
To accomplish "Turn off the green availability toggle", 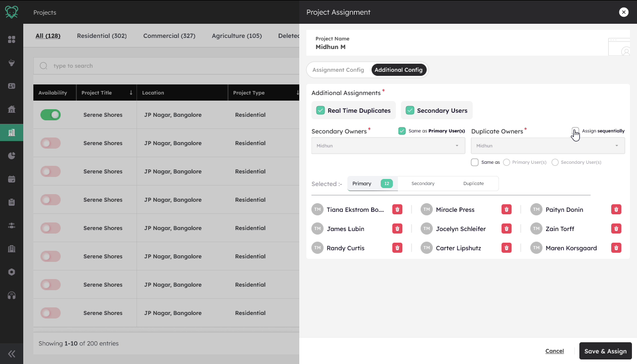I will (x=51, y=115).
